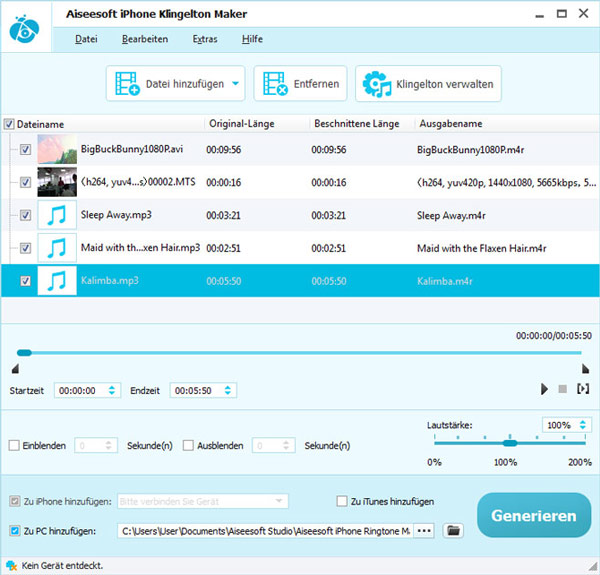The image size is (600, 575).
Task: Click the Klingelton verwalten button label
Action: pyautogui.click(x=445, y=84)
